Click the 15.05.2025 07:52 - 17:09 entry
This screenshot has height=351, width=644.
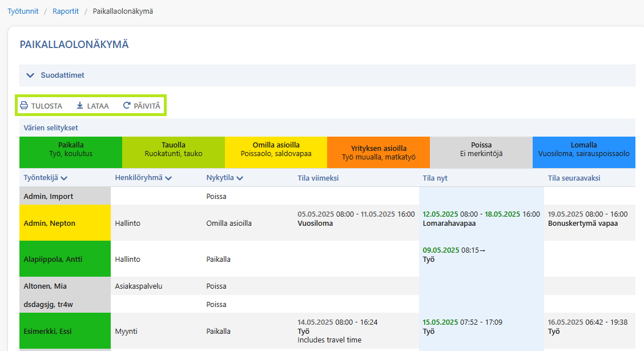(462, 322)
